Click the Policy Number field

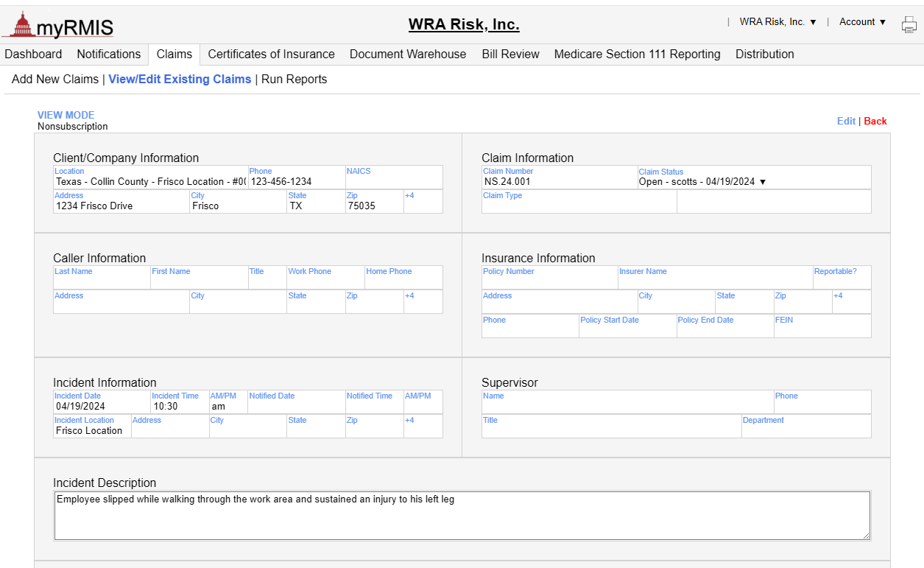[x=549, y=278]
